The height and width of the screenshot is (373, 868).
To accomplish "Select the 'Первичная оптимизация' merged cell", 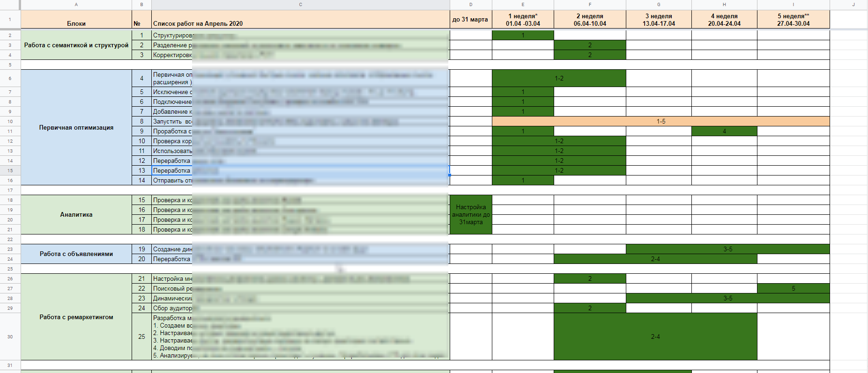I will point(76,127).
